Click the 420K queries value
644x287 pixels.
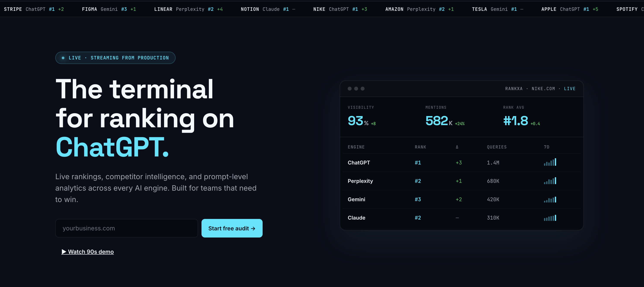click(493, 199)
